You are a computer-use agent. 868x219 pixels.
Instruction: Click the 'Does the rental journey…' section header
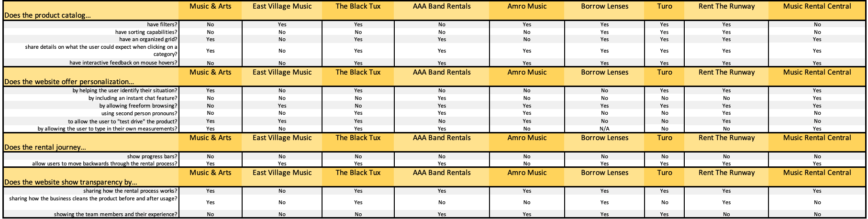tap(45, 147)
